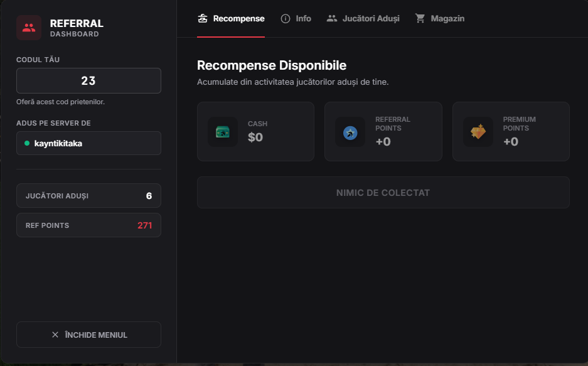Click the orange premium points gem icon
Screen dimensions: 588x366
tap(478, 132)
